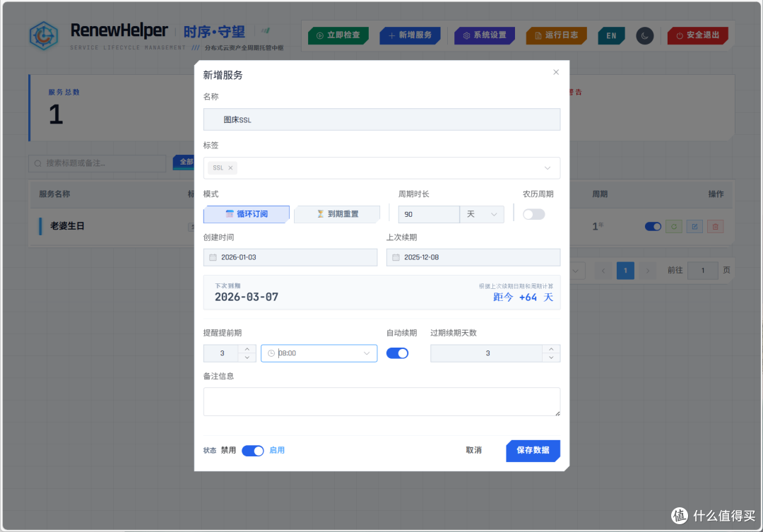Click 前往 page number field
Image resolution: width=763 pixels, height=532 pixels.
(703, 271)
